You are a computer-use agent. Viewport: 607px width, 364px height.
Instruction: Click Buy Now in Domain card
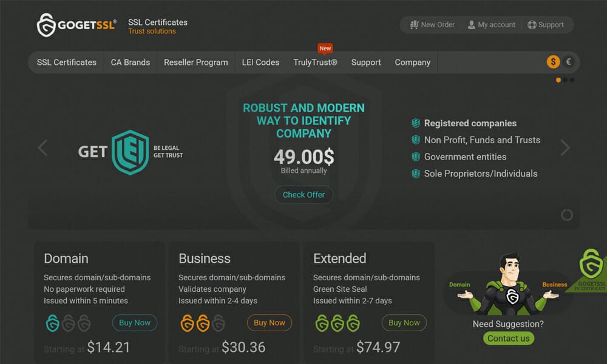pos(135,323)
